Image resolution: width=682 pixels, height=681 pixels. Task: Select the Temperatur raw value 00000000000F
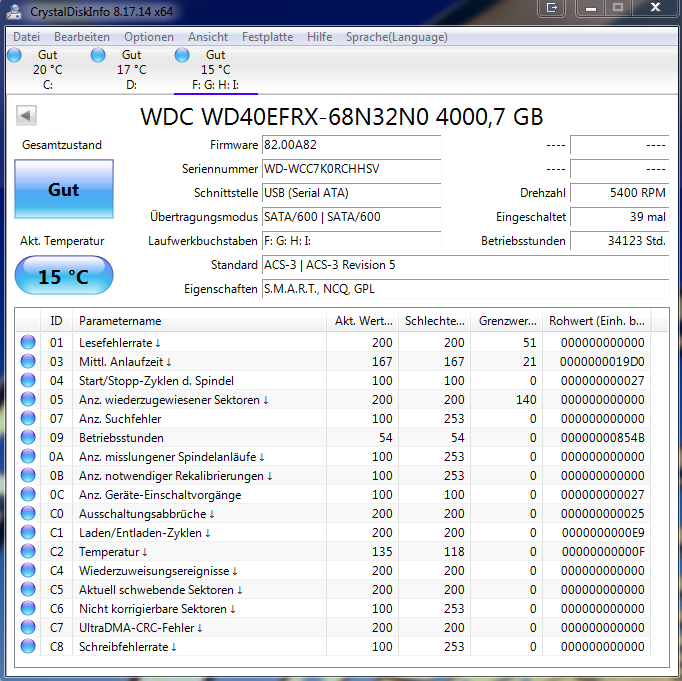point(603,552)
